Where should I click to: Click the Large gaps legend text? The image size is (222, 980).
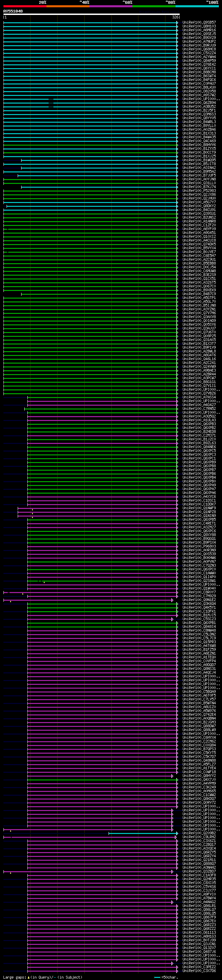pos(15,977)
